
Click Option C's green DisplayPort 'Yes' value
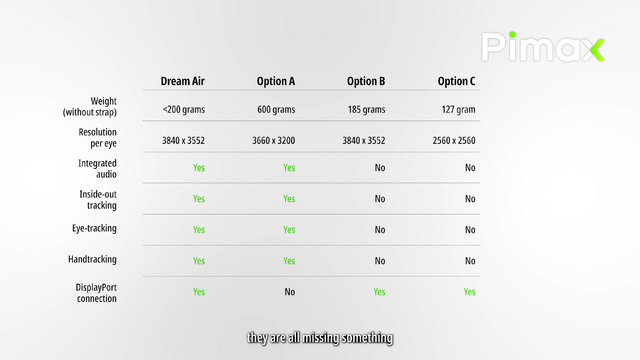click(x=469, y=292)
